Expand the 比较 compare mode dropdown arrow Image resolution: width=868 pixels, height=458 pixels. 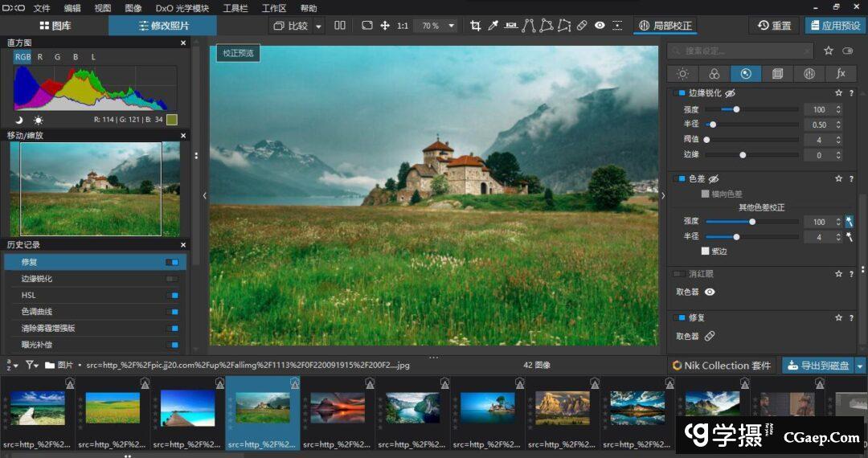[x=318, y=26]
